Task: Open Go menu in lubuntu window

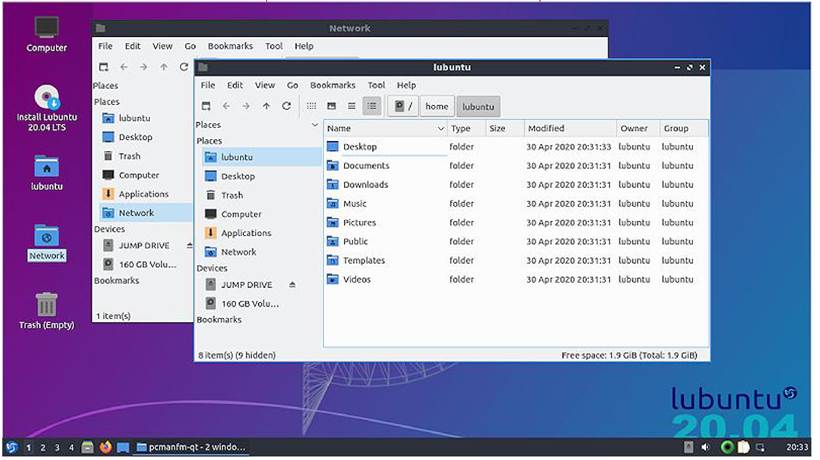Action: click(292, 85)
